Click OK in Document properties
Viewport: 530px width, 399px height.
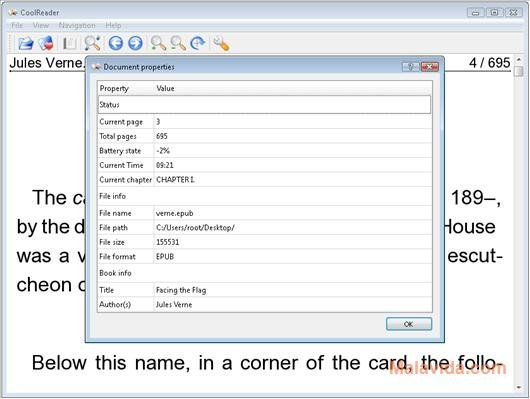(x=409, y=324)
